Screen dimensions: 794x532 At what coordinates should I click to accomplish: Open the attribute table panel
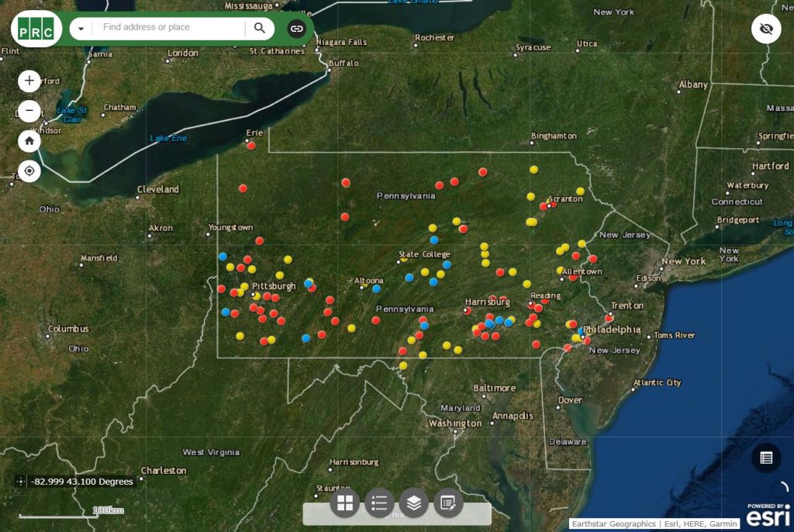(766, 458)
